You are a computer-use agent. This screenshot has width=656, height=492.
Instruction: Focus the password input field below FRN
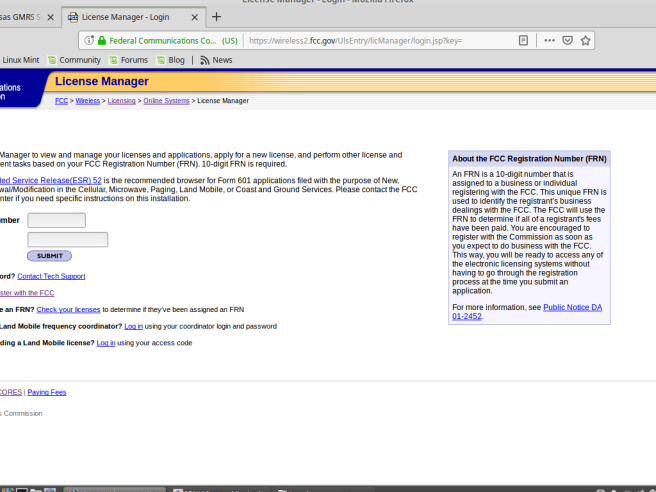click(x=68, y=239)
